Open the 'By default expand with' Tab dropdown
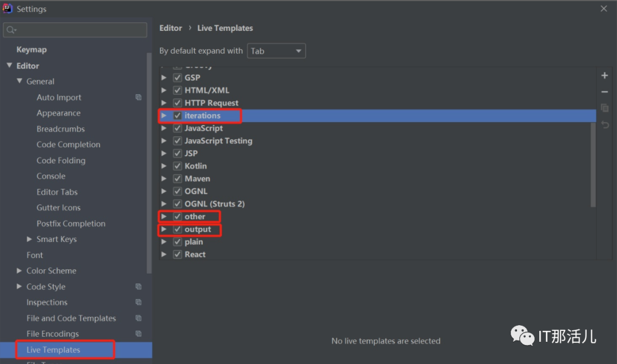This screenshot has width=617, height=364. (276, 51)
